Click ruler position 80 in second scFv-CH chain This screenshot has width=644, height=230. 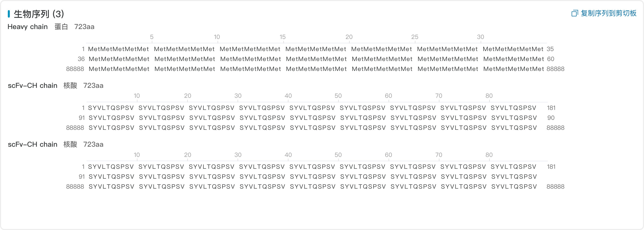(489, 155)
